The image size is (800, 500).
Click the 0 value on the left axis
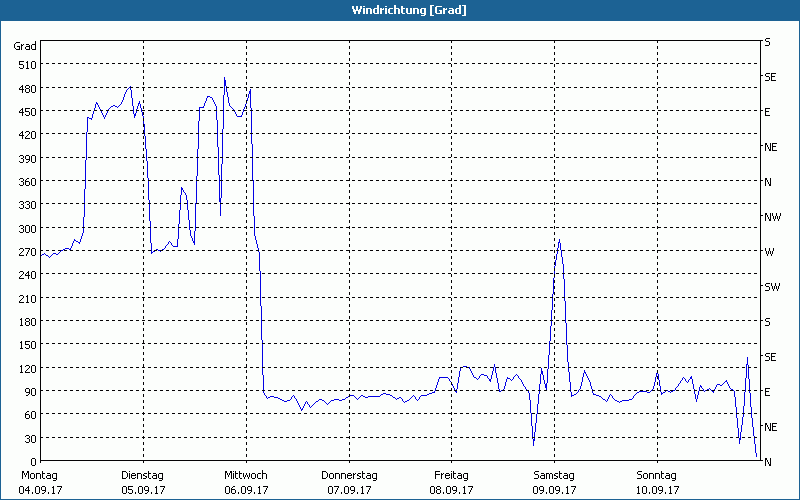point(31,462)
